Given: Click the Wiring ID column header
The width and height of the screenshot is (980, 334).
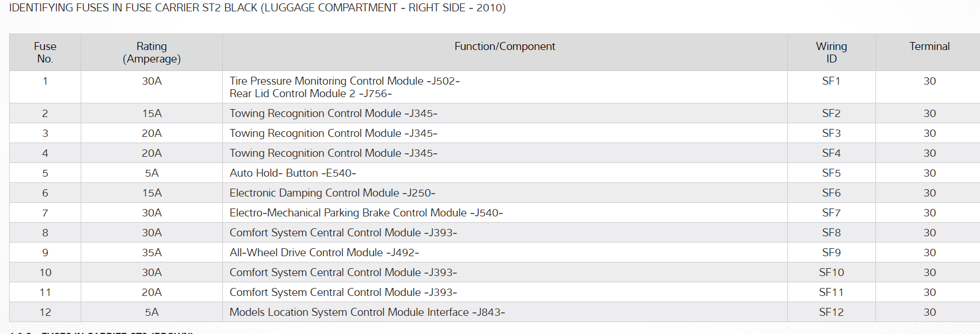Looking at the screenshot, I should click(x=831, y=52).
